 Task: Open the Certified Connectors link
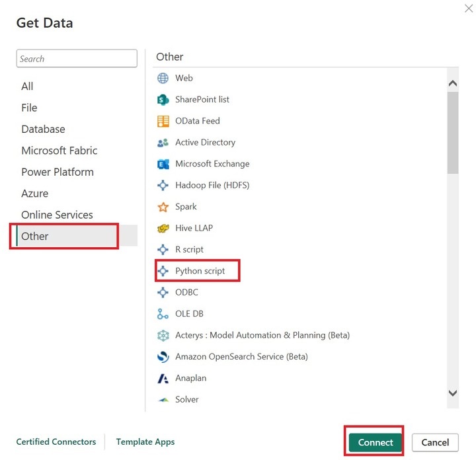(56, 442)
